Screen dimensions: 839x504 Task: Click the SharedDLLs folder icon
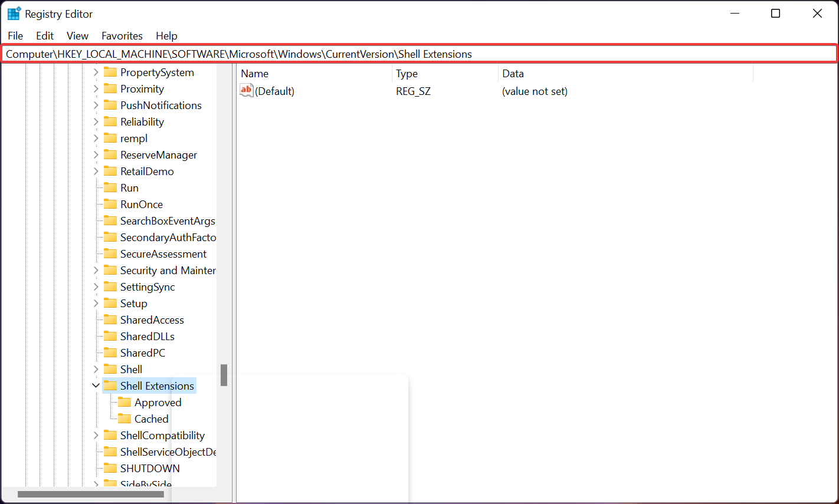110,336
